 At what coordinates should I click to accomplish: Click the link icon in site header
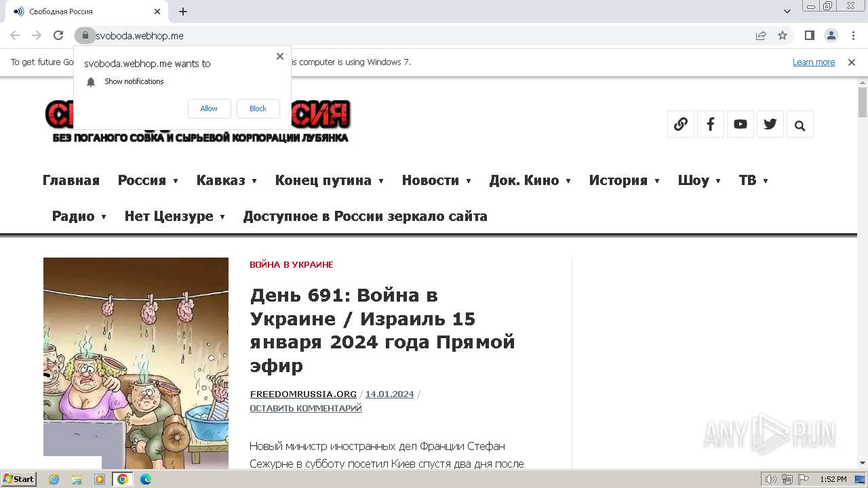(681, 124)
